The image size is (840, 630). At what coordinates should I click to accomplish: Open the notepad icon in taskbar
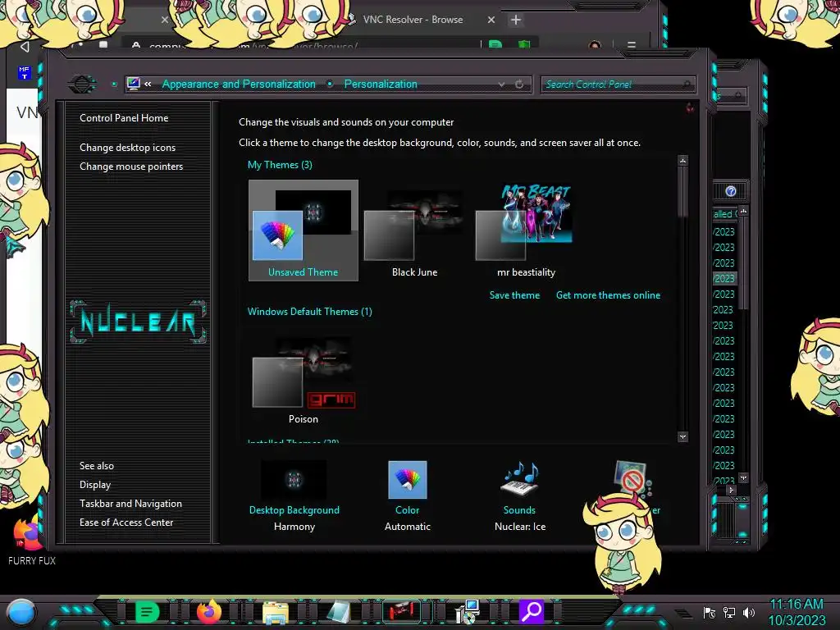[338, 612]
